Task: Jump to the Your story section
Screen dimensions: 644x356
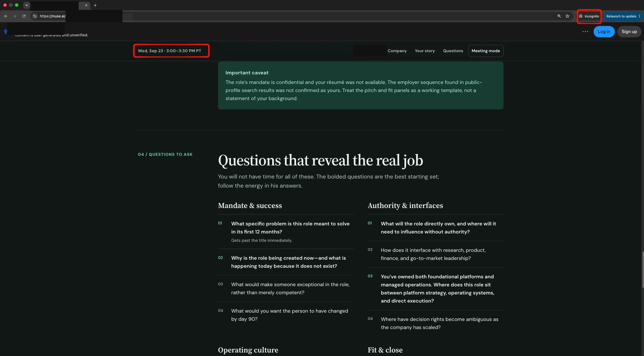Action: [x=425, y=51]
